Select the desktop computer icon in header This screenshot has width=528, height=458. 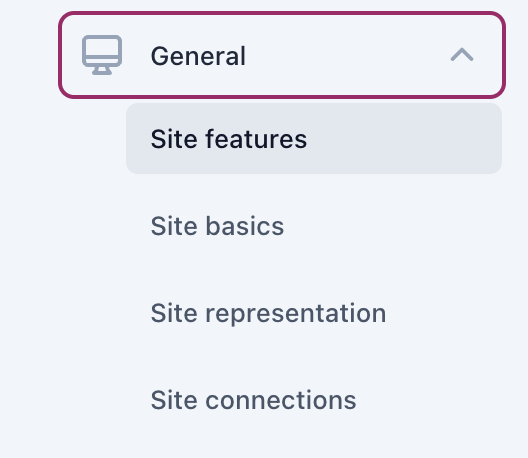click(x=102, y=55)
